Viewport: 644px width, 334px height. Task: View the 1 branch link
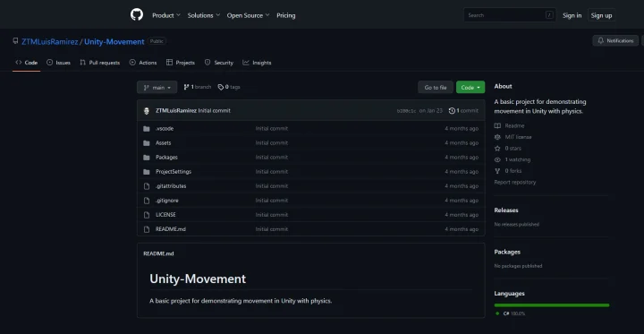[197, 87]
